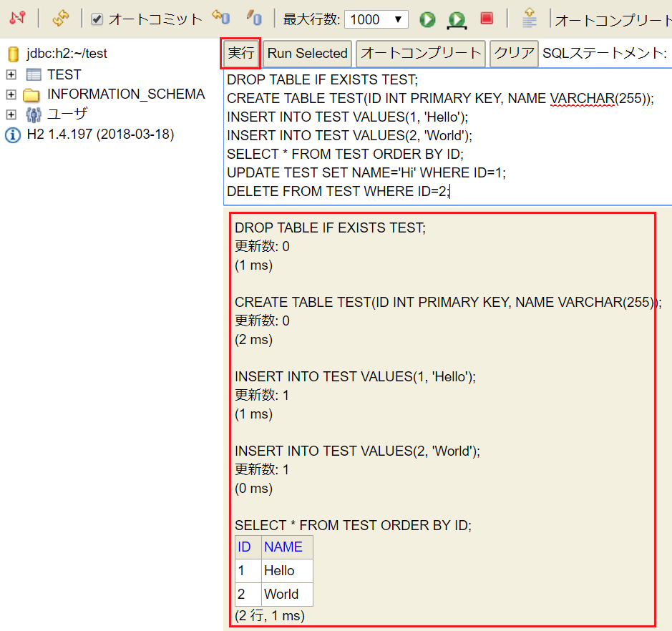This screenshot has height=631, width=672.
Task: Click the Refresh icon in the toolbar
Action: (60, 19)
